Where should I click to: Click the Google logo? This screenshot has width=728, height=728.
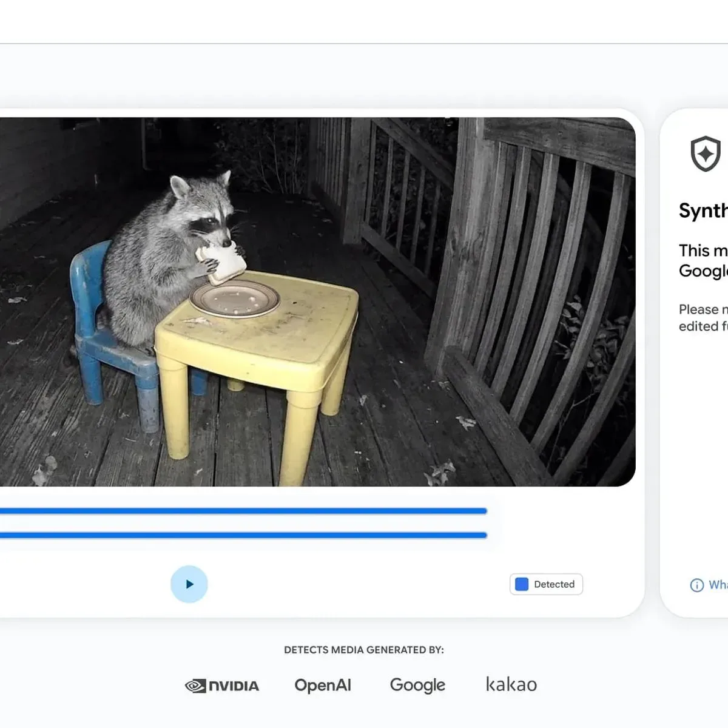click(417, 686)
